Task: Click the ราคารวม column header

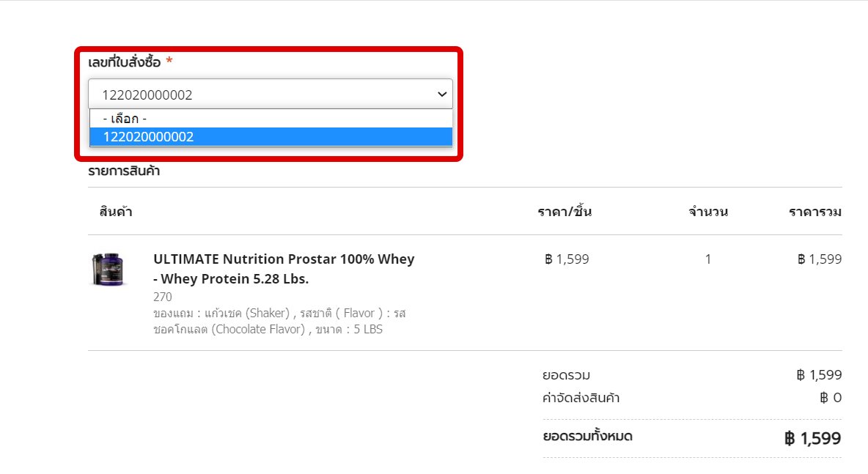Action: (x=815, y=212)
